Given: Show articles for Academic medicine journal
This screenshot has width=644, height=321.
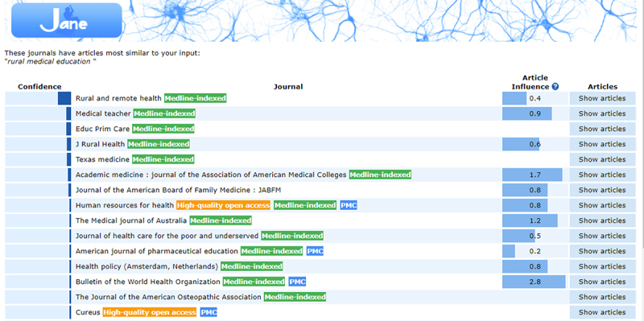Looking at the screenshot, I should 602,175.
